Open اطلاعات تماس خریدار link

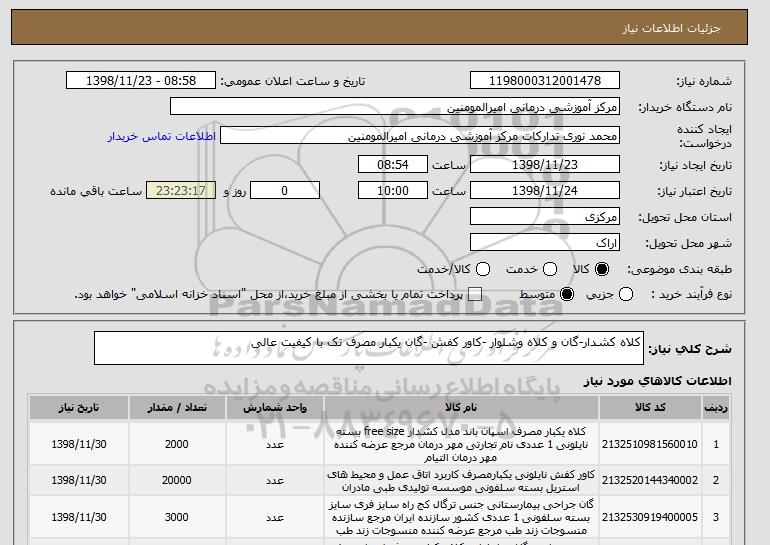pyautogui.click(x=162, y=136)
